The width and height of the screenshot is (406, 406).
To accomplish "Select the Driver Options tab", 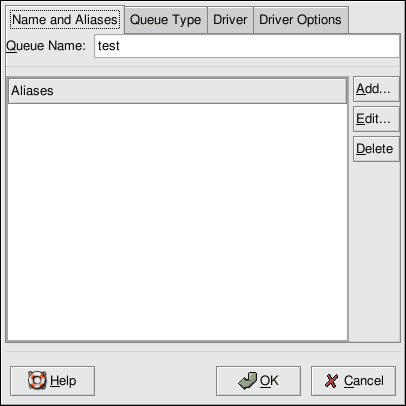I will point(301,20).
